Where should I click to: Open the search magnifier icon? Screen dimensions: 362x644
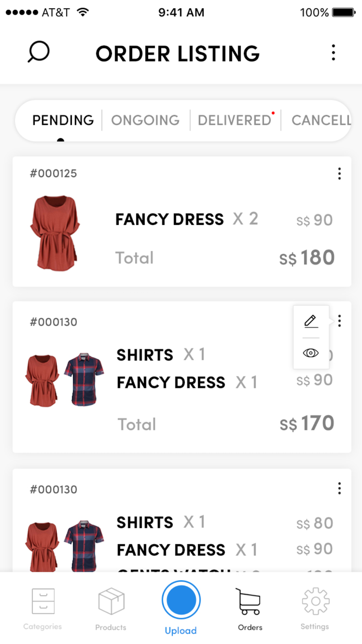(x=38, y=52)
